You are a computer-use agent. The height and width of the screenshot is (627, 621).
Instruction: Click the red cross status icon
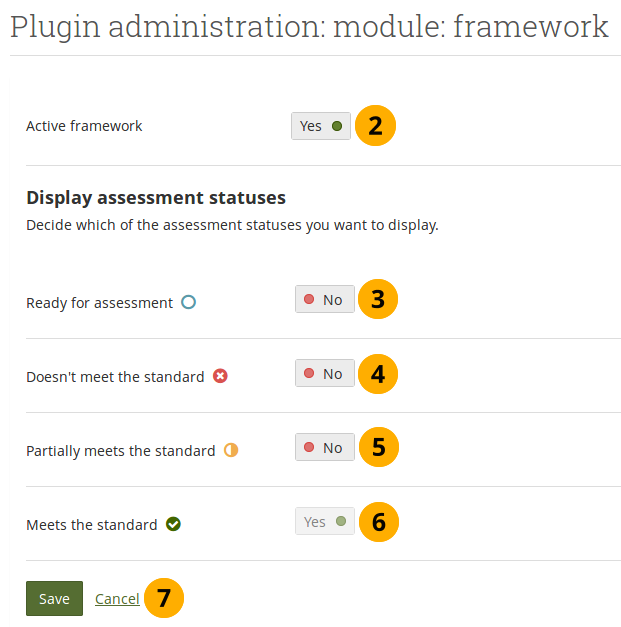220,376
